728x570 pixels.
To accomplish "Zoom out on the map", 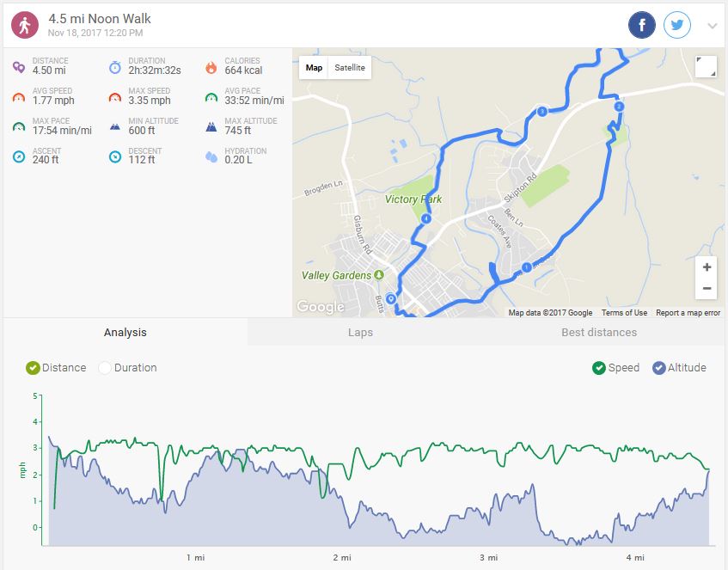I will pyautogui.click(x=707, y=289).
